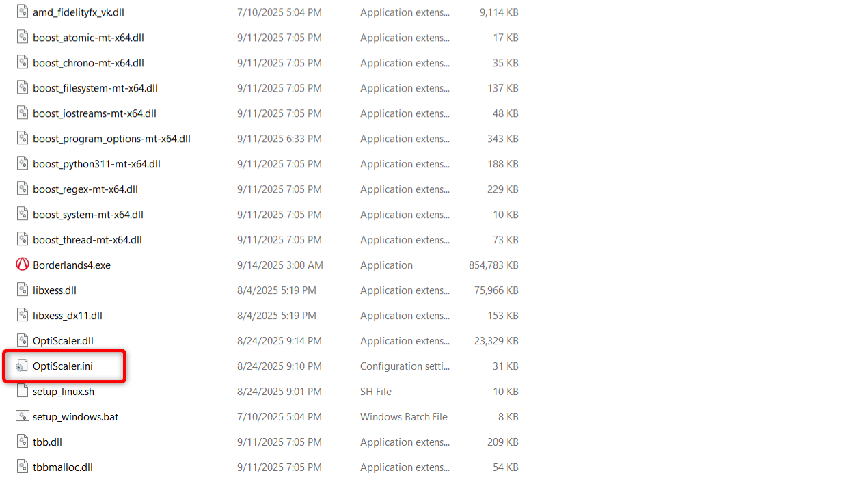This screenshot has height=488, width=868.
Task: Select the OptiScaler.ini file icon
Action: point(22,366)
